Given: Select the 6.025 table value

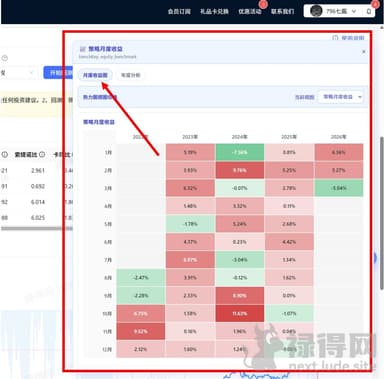Looking at the screenshot, I should 38,218.
